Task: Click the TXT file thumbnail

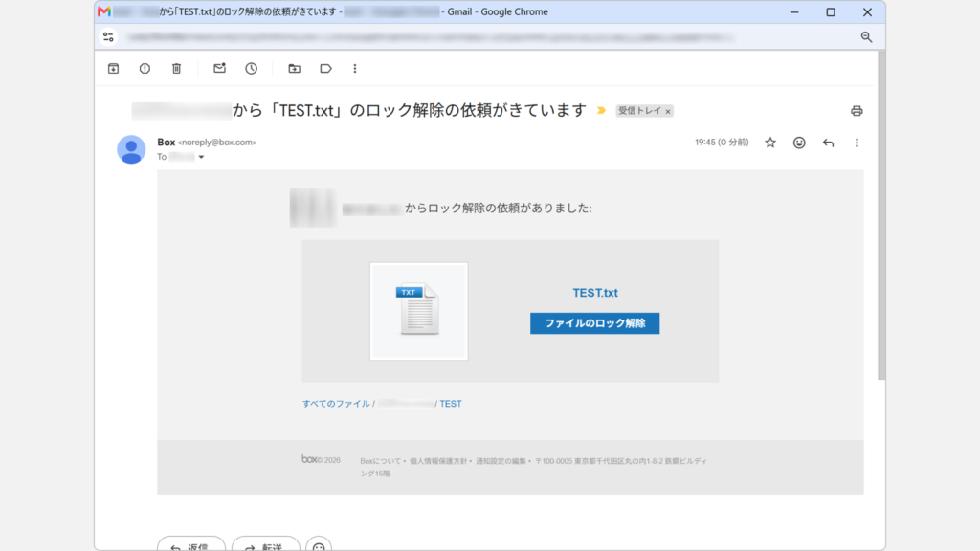Action: point(419,311)
